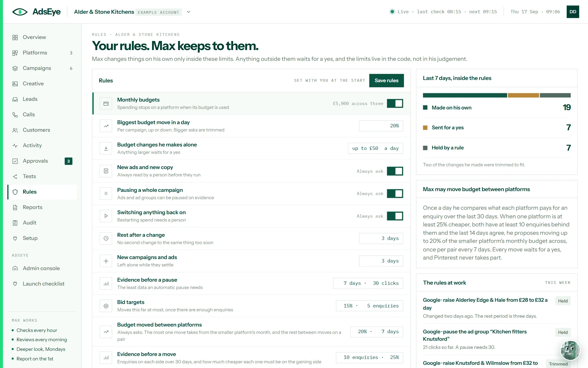Image resolution: width=588 pixels, height=368 pixels.
Task: Open the Rest after a change 3 days selector
Action: point(381,238)
